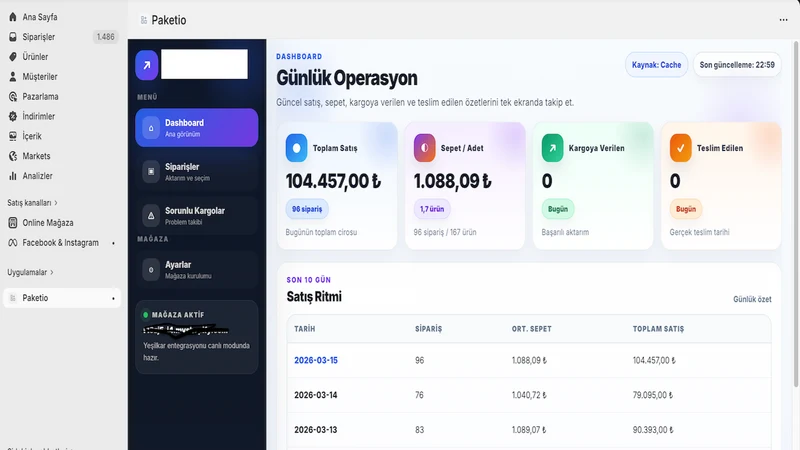Open the Online Mağaza store icon
Viewport: 800px width, 450px height.
click(13, 223)
